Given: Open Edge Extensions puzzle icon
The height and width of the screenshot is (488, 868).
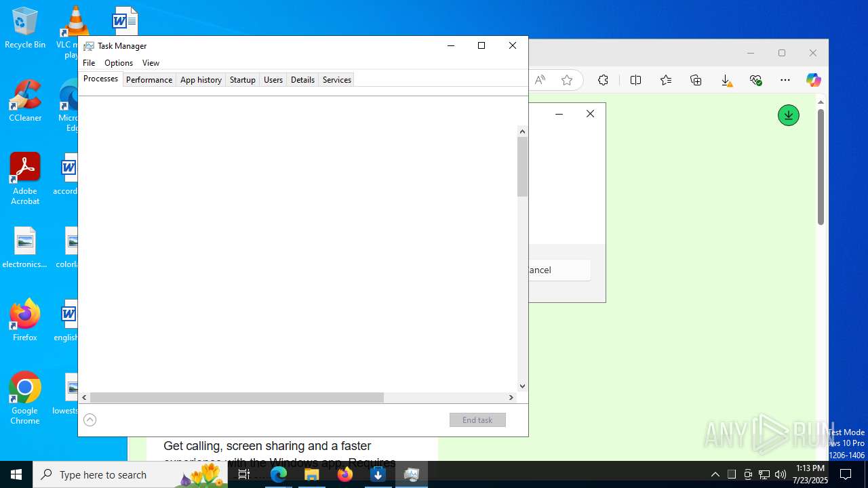Looking at the screenshot, I should click(x=603, y=80).
